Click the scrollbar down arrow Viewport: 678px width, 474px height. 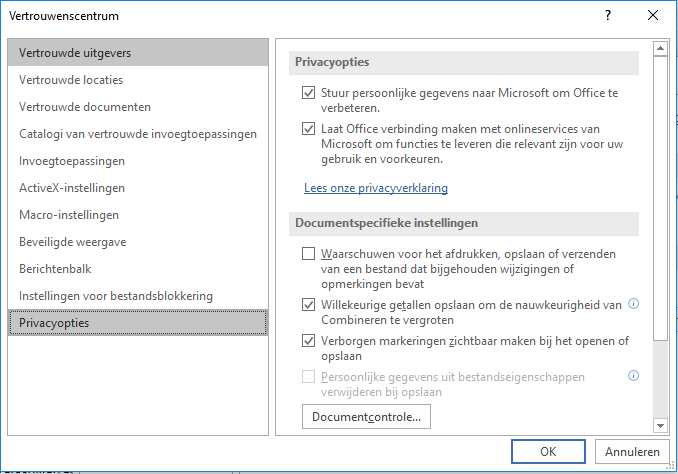point(660,426)
